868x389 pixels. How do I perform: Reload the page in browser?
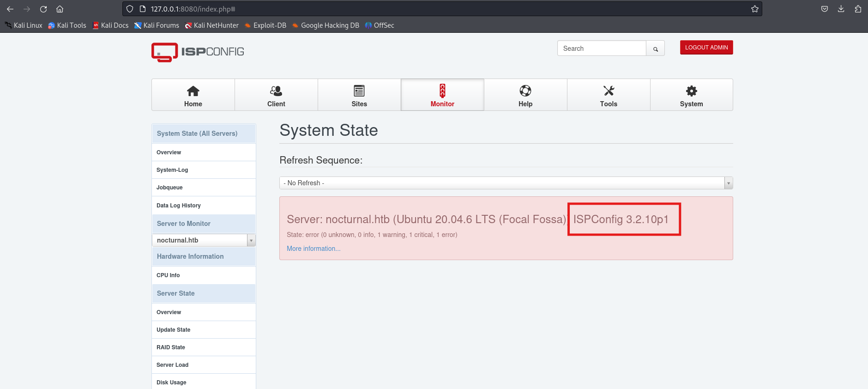tap(43, 9)
